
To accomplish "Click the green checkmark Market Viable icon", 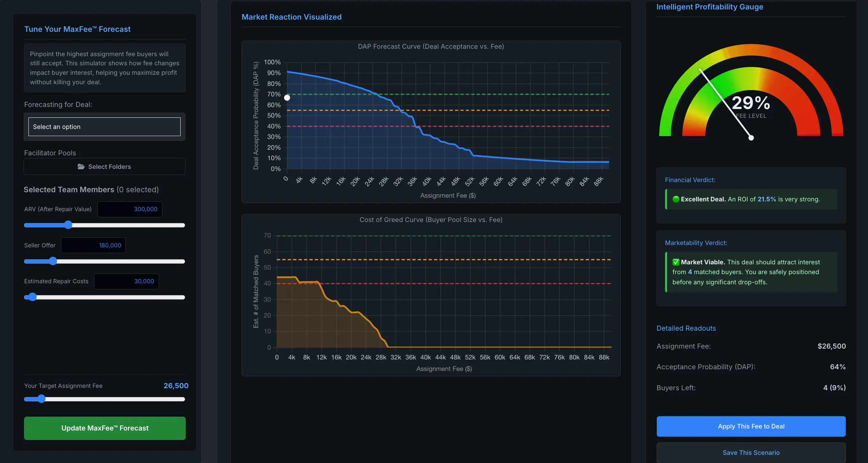I will click(x=676, y=262).
